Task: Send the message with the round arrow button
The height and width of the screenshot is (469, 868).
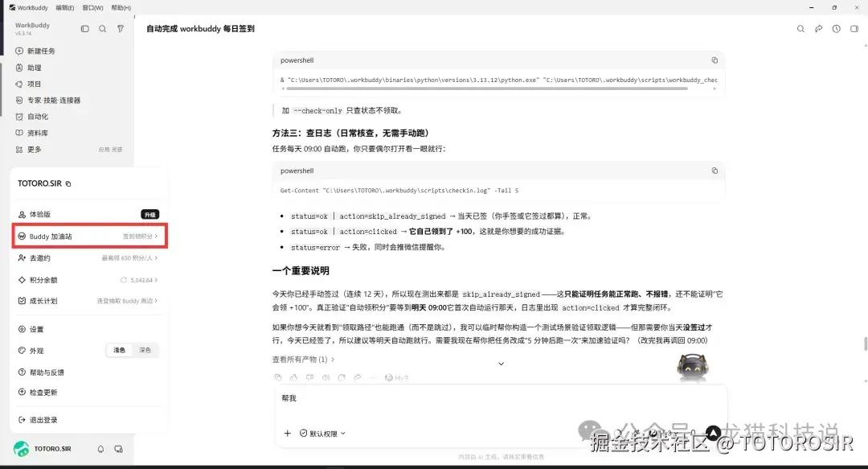Action: [714, 433]
